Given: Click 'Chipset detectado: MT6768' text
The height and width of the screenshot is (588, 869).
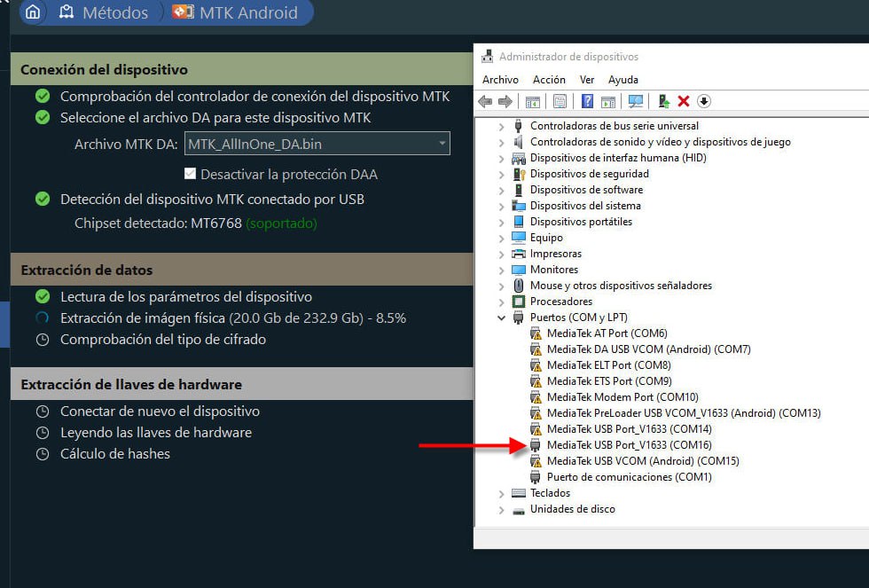Looking at the screenshot, I should coord(158,223).
